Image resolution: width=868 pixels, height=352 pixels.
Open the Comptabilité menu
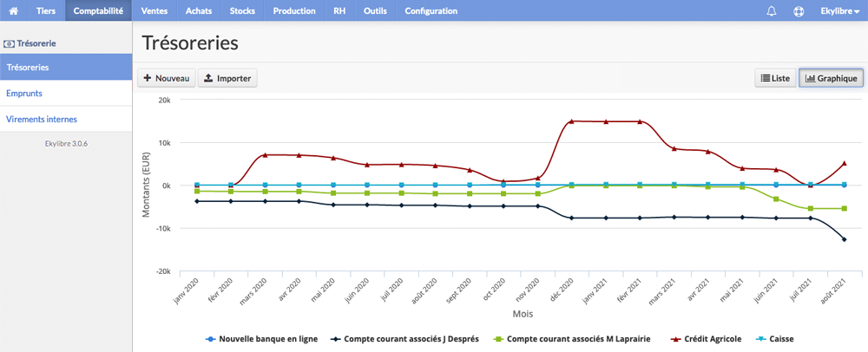[x=98, y=11]
